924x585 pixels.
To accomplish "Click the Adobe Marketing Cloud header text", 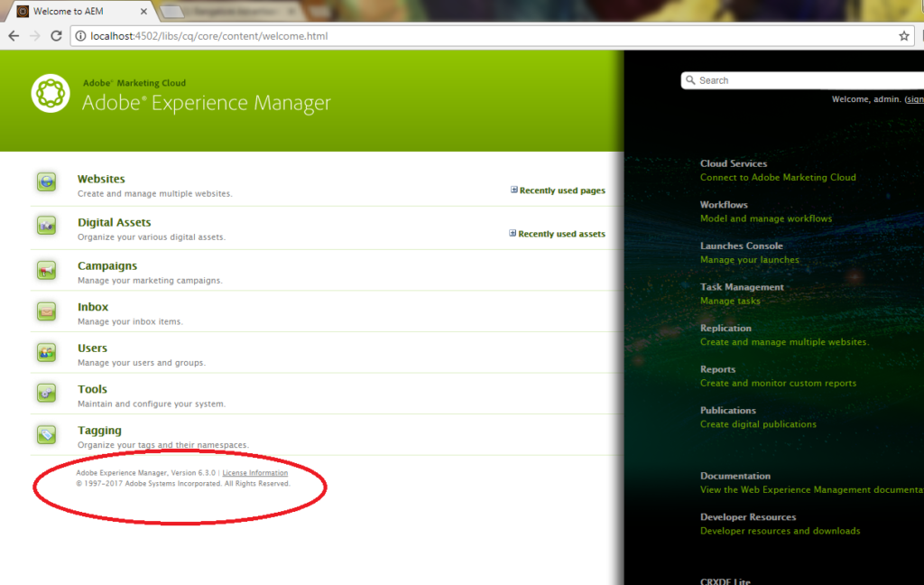I will pyautogui.click(x=134, y=83).
